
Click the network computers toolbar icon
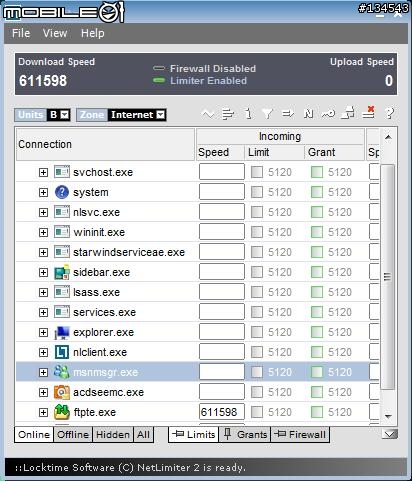point(348,113)
